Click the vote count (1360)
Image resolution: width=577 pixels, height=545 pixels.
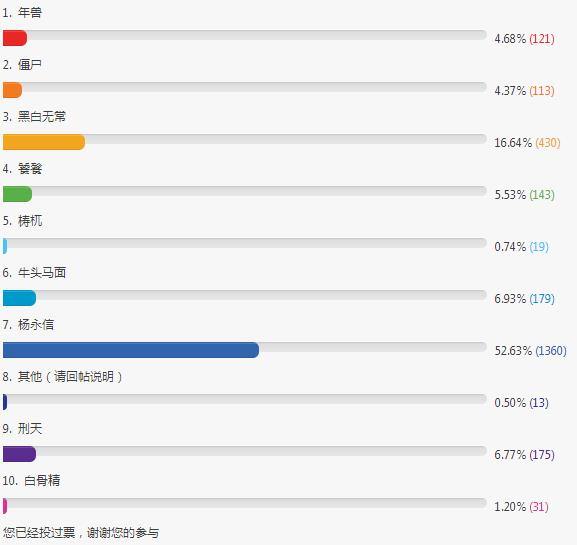pos(551,351)
